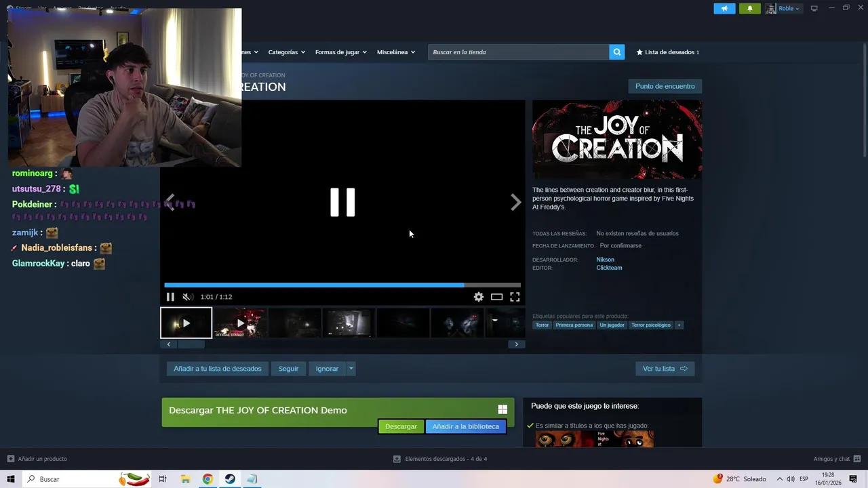The image size is (868, 488).
Task: Open the weather widget 28°C Soleado
Action: click(739, 479)
